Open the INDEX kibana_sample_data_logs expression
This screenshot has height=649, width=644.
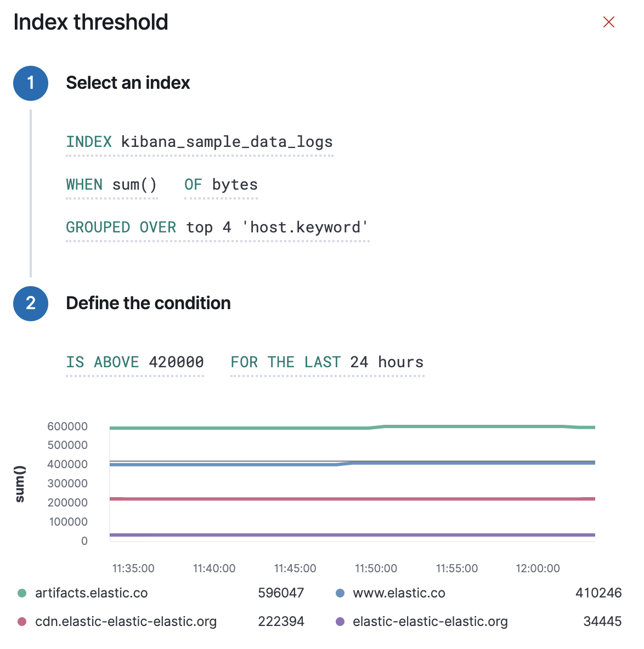(199, 142)
